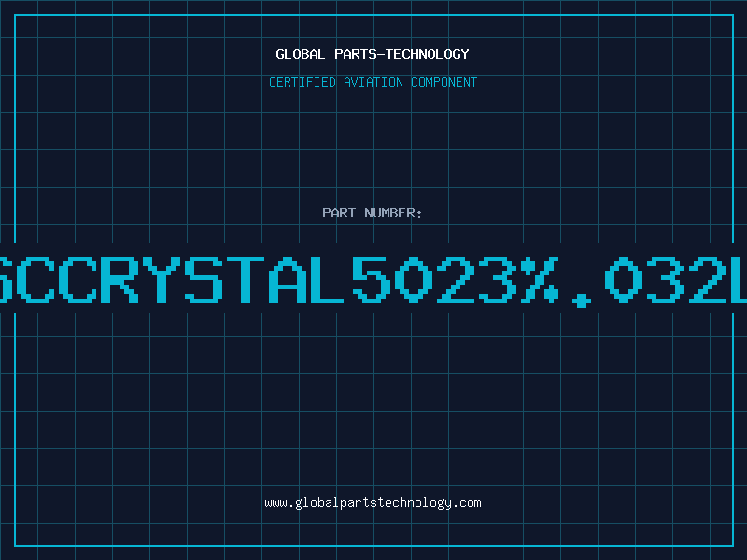The width and height of the screenshot is (747, 560).
Task: Click the zero right after the period
Action: [x=624, y=278]
